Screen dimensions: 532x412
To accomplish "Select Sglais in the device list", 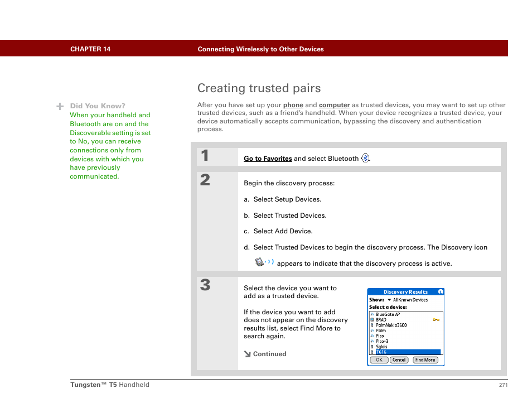I will click(405, 347).
